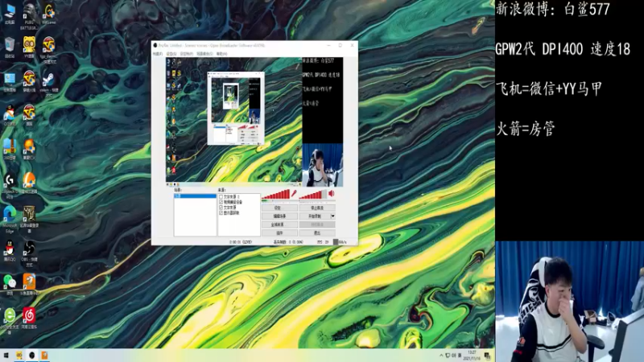
Task: Launch the NetEase Cloud Music shortcut
Action: click(29, 318)
